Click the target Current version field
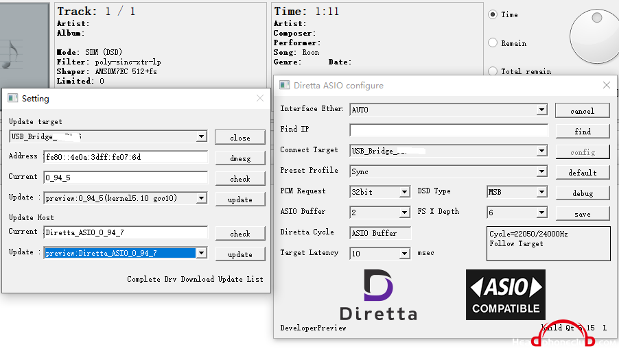The image size is (619, 364). 126,177
